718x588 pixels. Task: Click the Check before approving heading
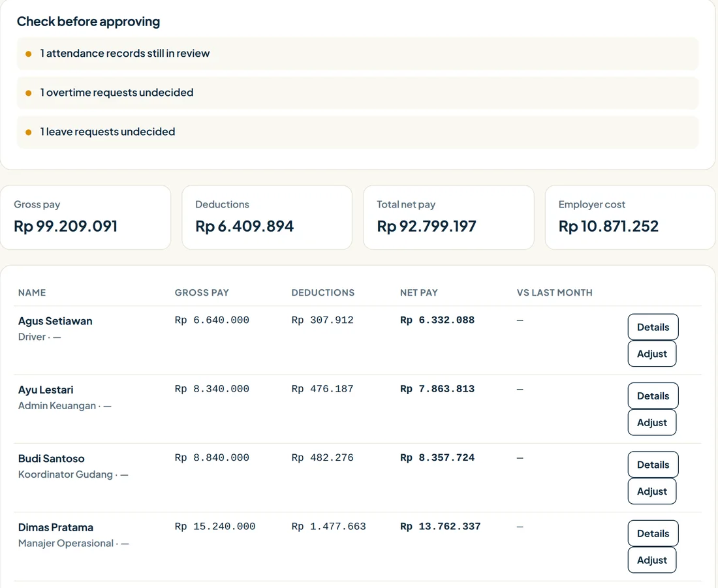[x=88, y=22]
